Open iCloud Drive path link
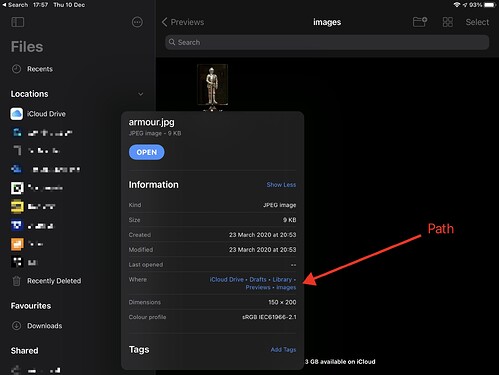This screenshot has height=375, width=499. coord(227,279)
